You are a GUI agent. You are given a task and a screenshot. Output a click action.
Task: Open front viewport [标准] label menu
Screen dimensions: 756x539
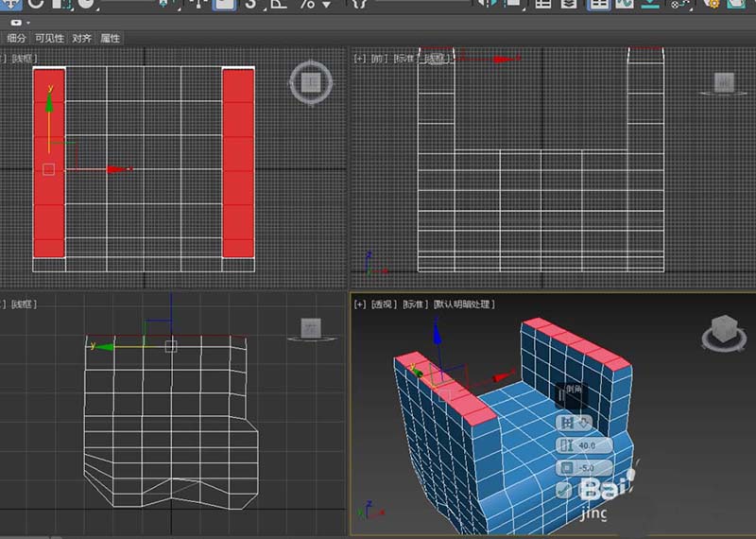pyautogui.click(x=405, y=59)
